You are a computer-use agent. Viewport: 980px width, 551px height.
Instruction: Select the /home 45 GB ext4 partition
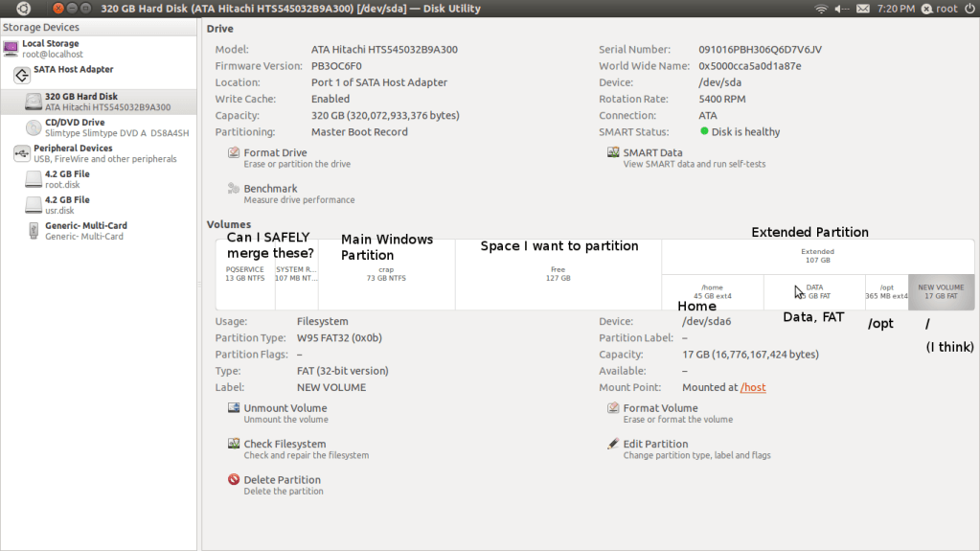tap(712, 291)
